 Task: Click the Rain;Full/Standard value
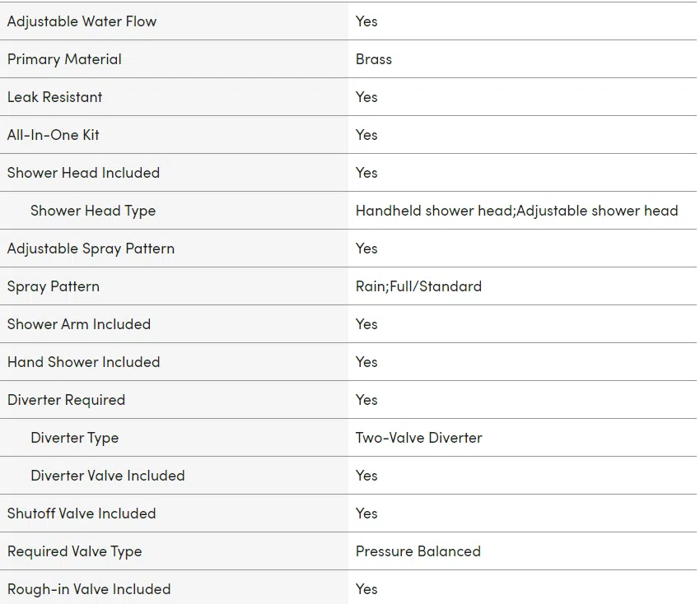click(418, 286)
